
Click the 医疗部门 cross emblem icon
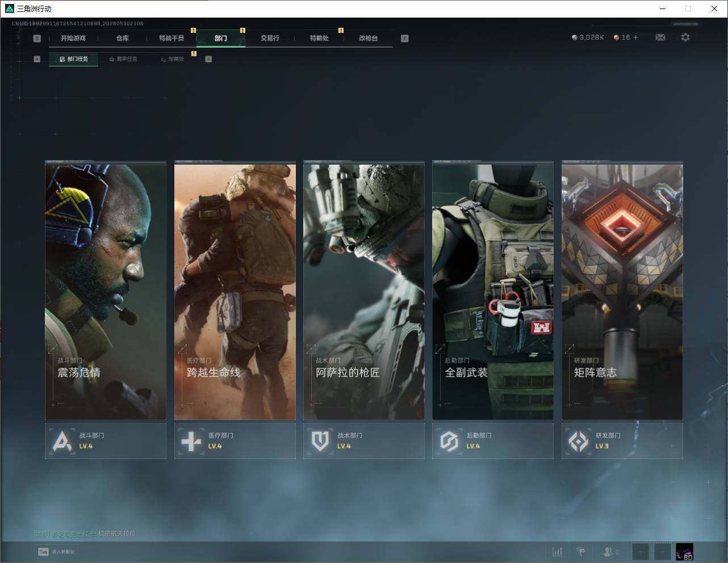tap(191, 441)
